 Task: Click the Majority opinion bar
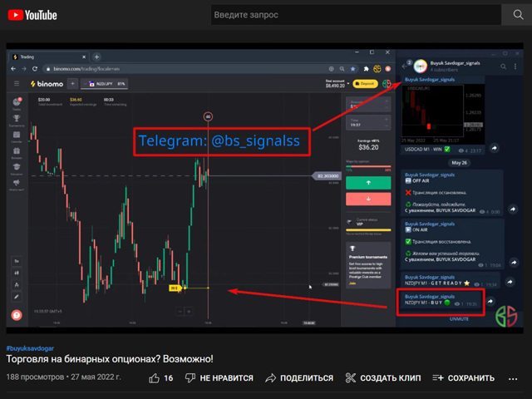368,166
